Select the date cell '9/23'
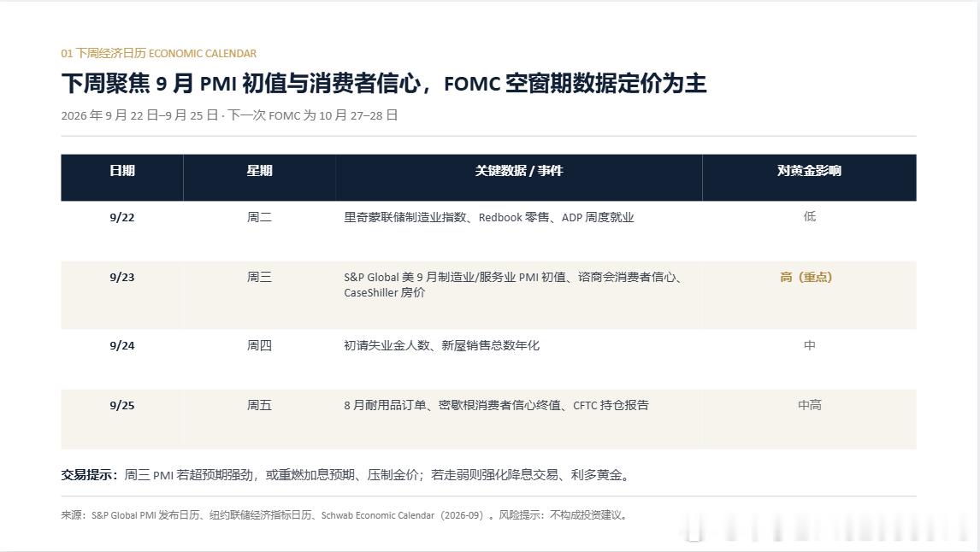Viewport: 980px width, 552px height. click(122, 277)
